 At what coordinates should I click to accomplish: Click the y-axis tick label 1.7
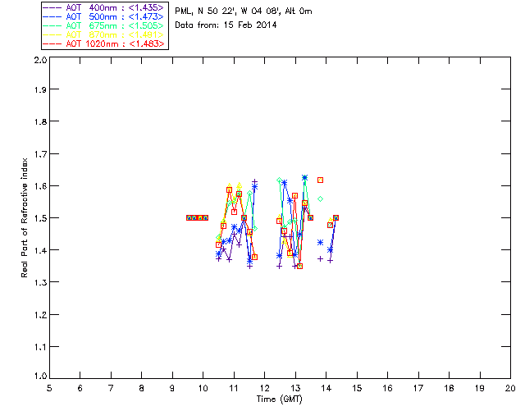coord(40,154)
